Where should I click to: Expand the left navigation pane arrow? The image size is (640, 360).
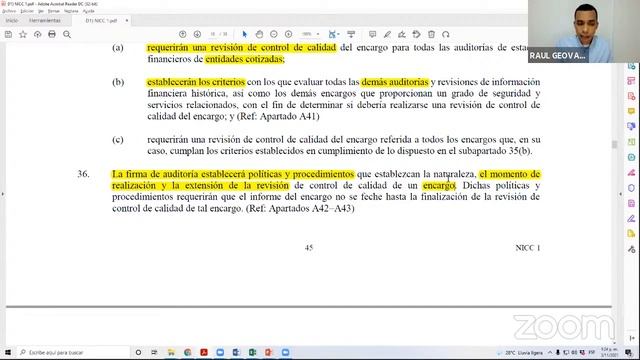(x=2, y=194)
